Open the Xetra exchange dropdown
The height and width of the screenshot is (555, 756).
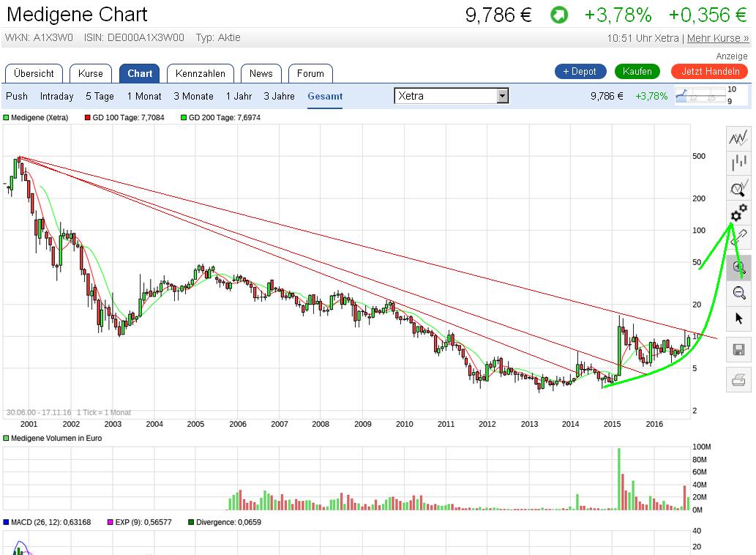(x=451, y=96)
